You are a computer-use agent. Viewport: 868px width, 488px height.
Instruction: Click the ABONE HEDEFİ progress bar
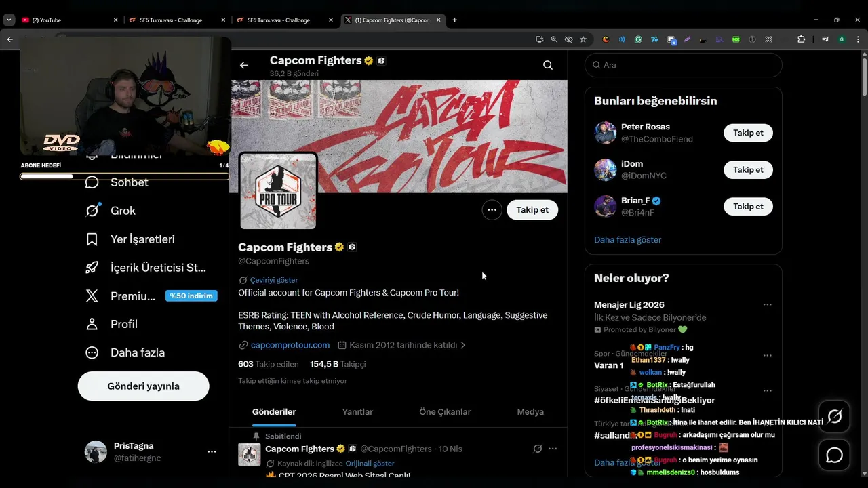[124, 176]
